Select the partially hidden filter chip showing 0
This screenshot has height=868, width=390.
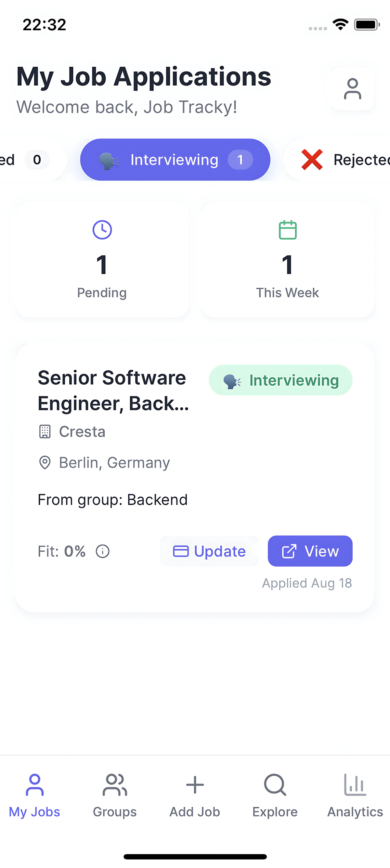tap(33, 160)
